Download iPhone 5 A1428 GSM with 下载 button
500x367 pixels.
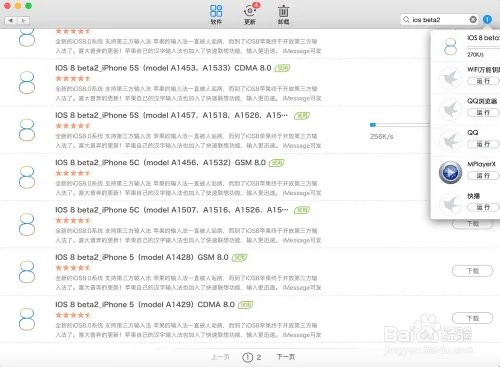472,271
